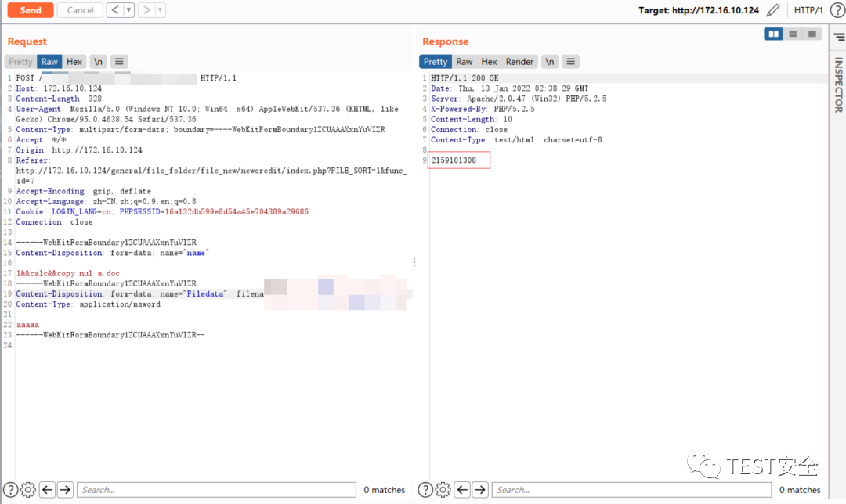
Task: Select the Response Hex tab
Action: [490, 62]
